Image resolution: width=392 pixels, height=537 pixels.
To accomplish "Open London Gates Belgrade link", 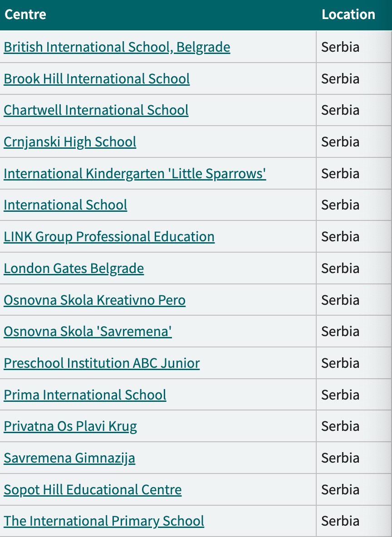I will pyautogui.click(x=73, y=268).
